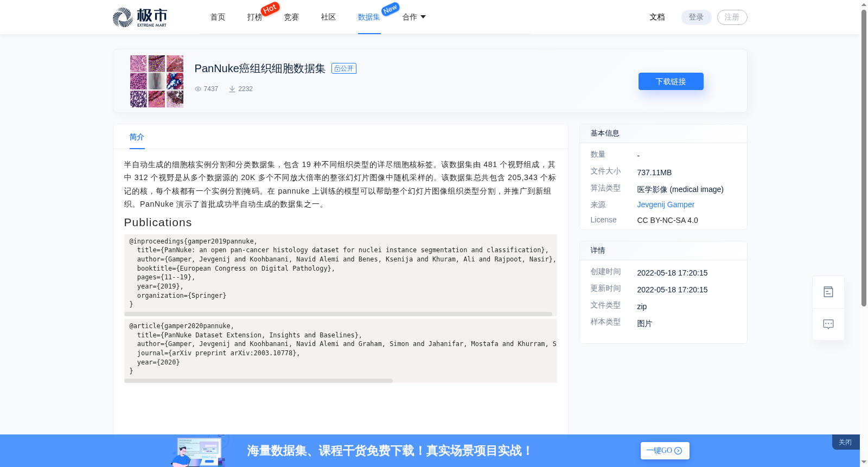Click the zip file type value
Screen dimensions: 868x467
point(642,306)
